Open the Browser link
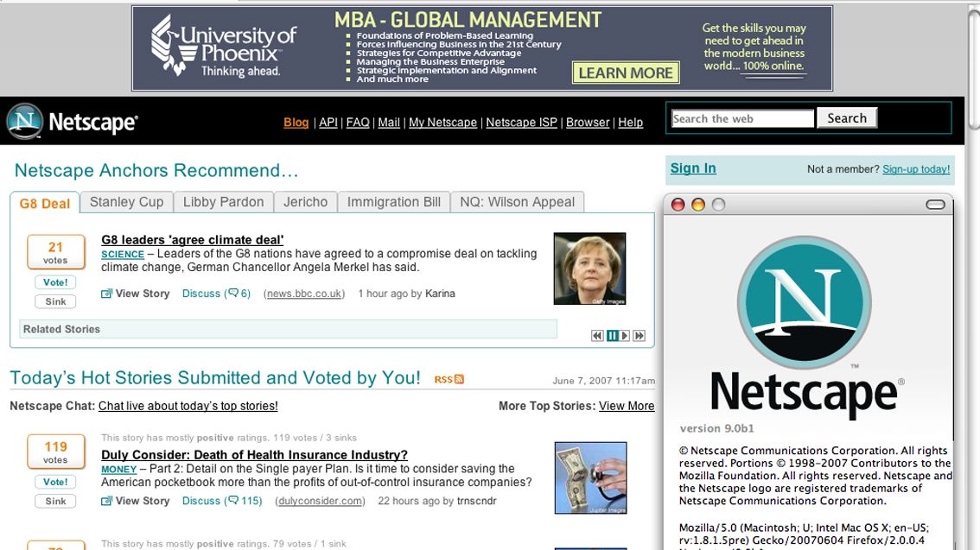Screen dimensions: 980x550 click(588, 123)
